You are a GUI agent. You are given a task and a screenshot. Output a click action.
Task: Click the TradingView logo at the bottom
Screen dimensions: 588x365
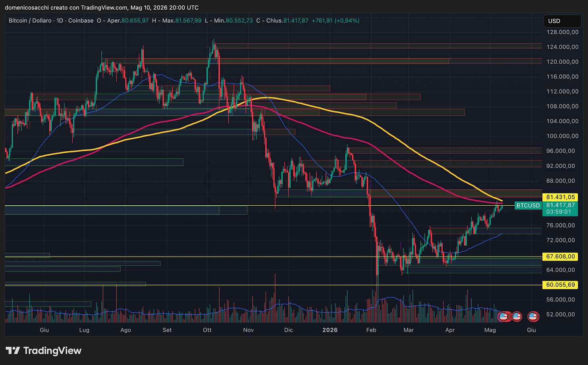click(44, 350)
